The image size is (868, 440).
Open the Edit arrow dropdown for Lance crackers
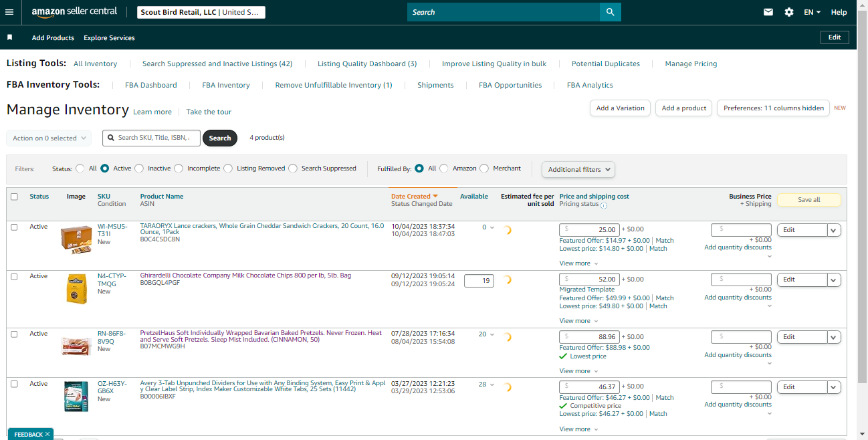click(834, 230)
